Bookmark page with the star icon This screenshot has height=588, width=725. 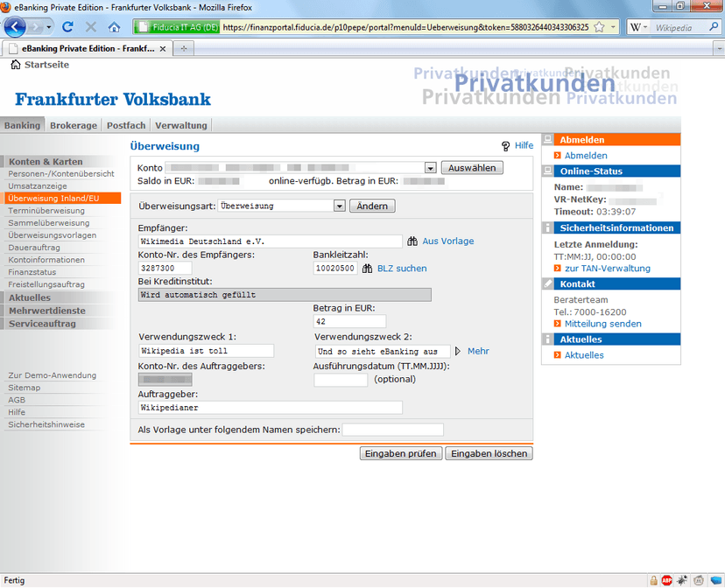click(x=599, y=27)
